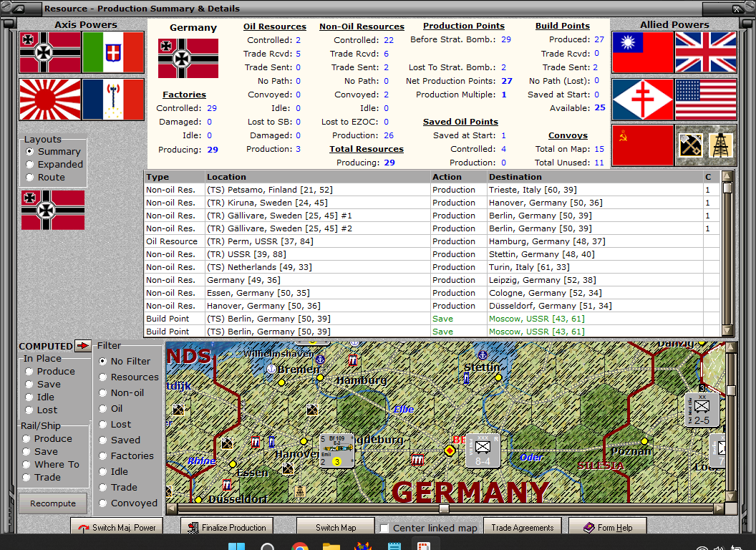The image size is (756, 550).
Task: Click the Switch Map button
Action: point(336,527)
